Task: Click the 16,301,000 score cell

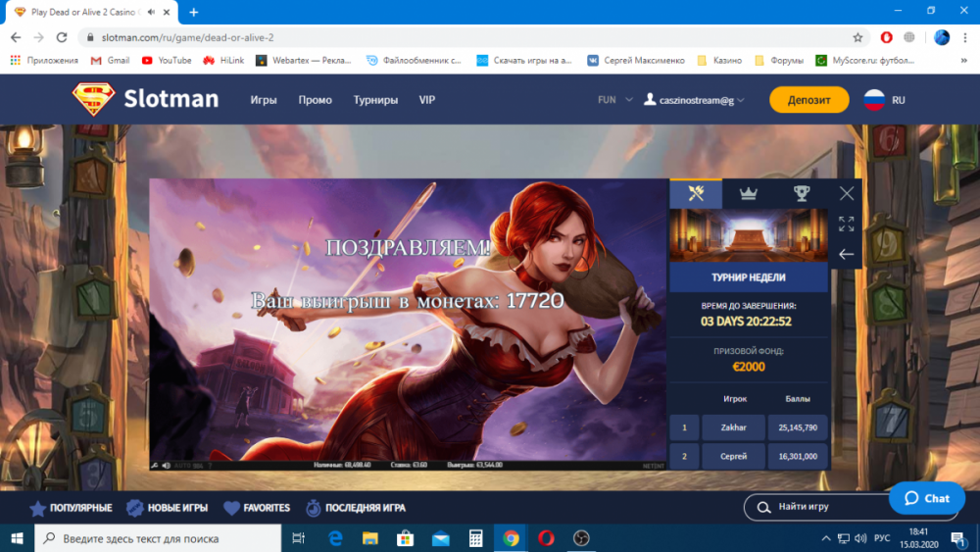Action: tap(798, 456)
